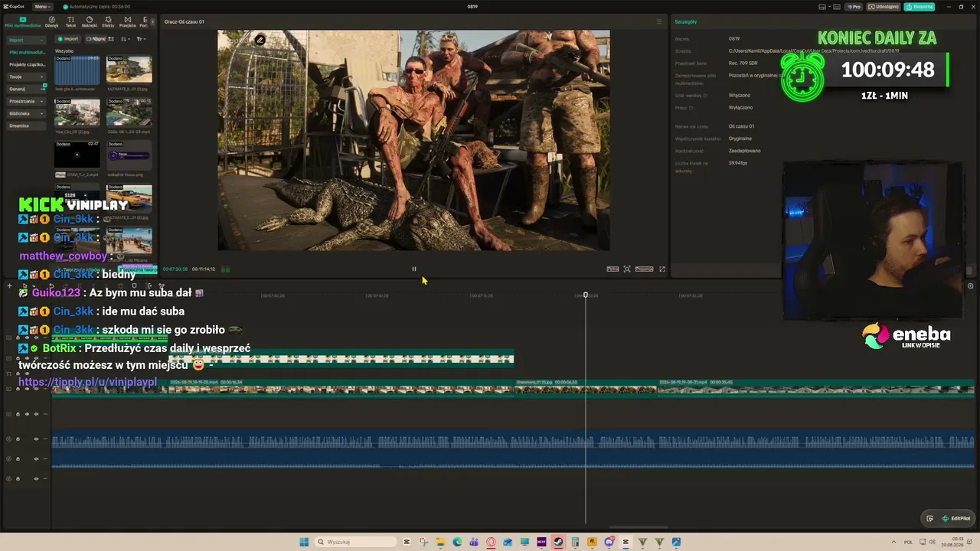Open the Efekty tab
The width and height of the screenshot is (980, 551).
click(108, 21)
